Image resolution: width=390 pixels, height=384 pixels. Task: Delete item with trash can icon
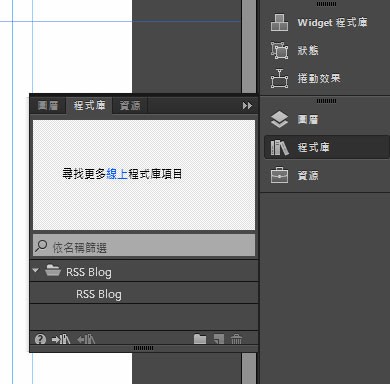236,339
